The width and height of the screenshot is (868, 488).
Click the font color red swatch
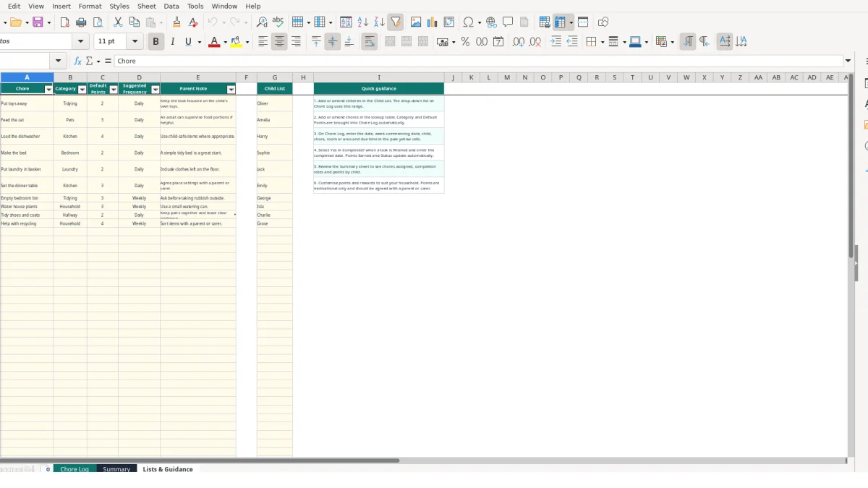213,42
